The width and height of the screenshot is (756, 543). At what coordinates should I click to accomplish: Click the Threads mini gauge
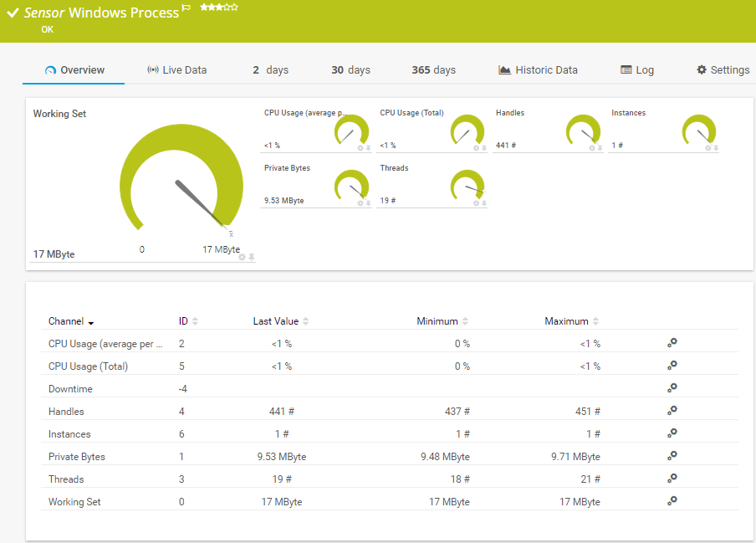click(465, 186)
